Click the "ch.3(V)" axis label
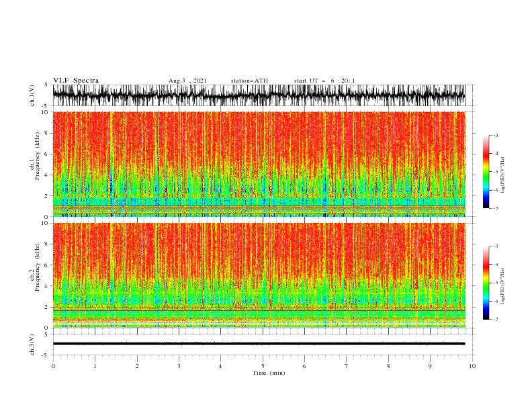The width and height of the screenshot is (532, 411). (x=32, y=345)
